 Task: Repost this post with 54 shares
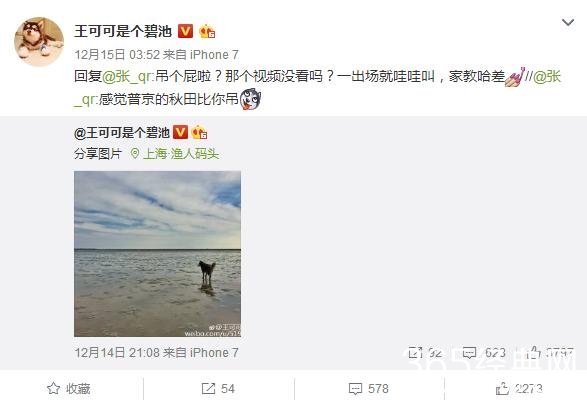click(x=218, y=389)
